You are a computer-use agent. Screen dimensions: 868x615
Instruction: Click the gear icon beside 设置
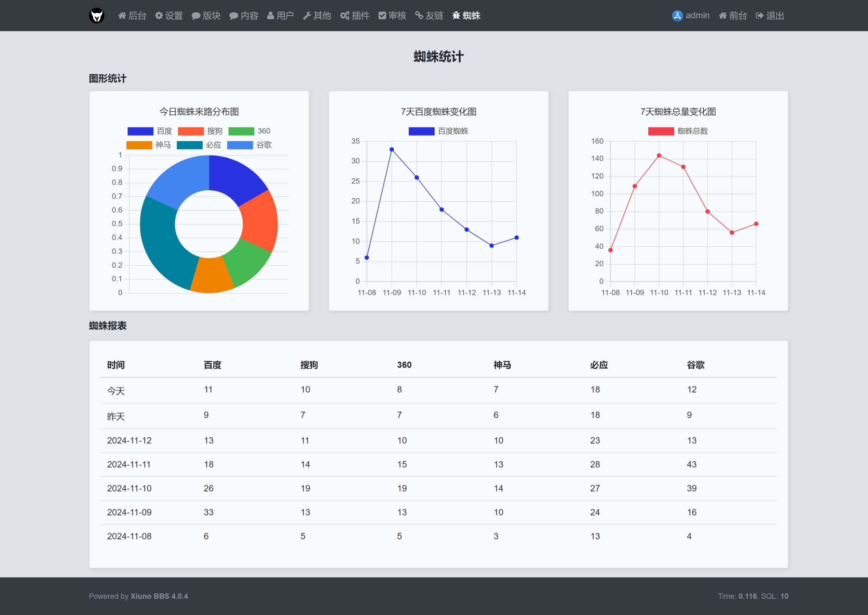[159, 15]
